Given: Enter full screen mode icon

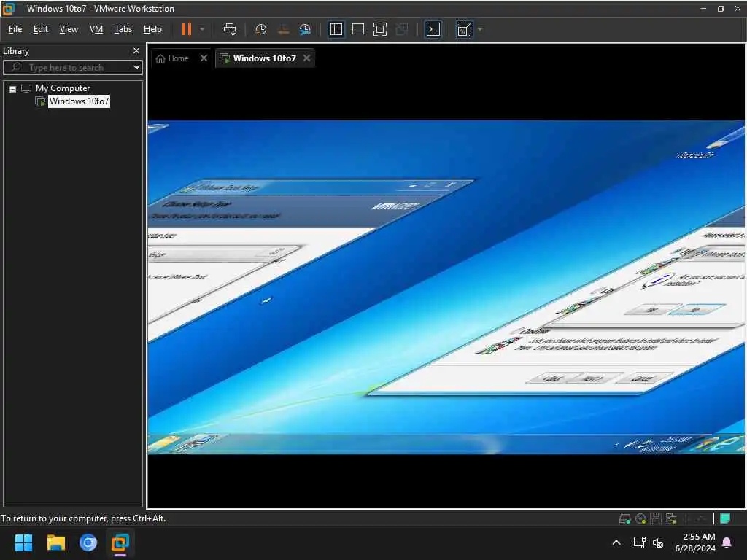Looking at the screenshot, I should tap(379, 29).
